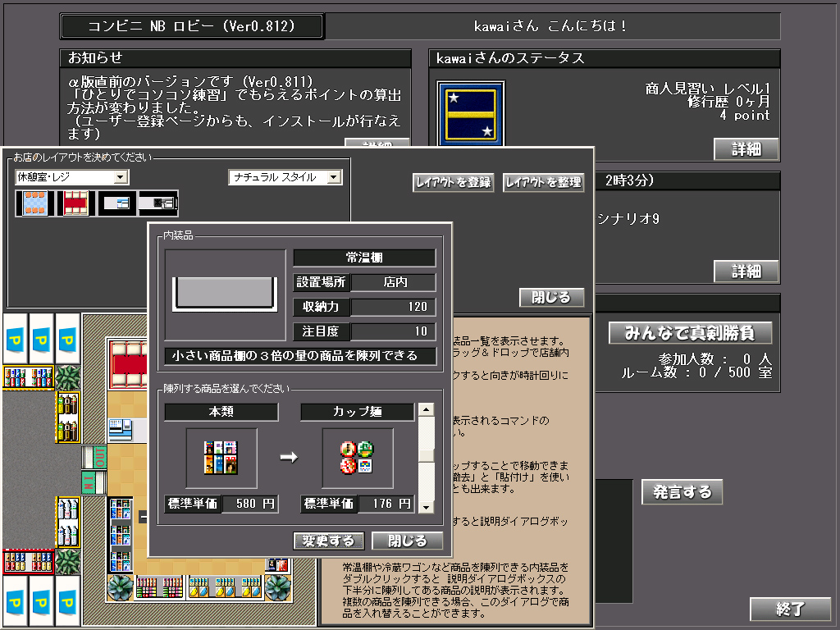Click the potted plant at bottom-left store corner

pos(120,587)
